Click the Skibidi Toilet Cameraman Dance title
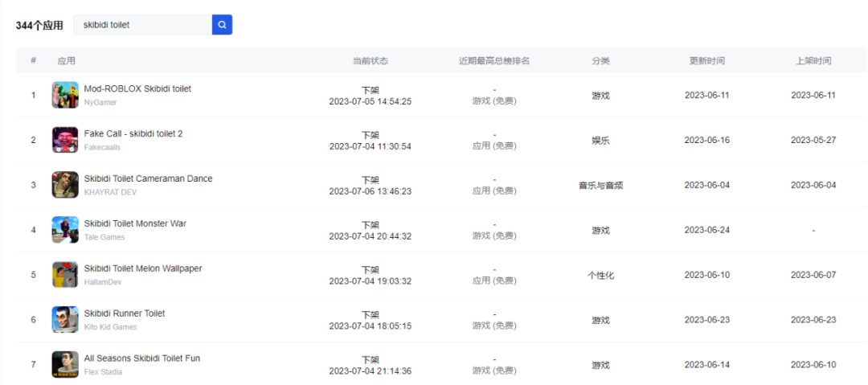This screenshot has height=385, width=868. pos(148,178)
